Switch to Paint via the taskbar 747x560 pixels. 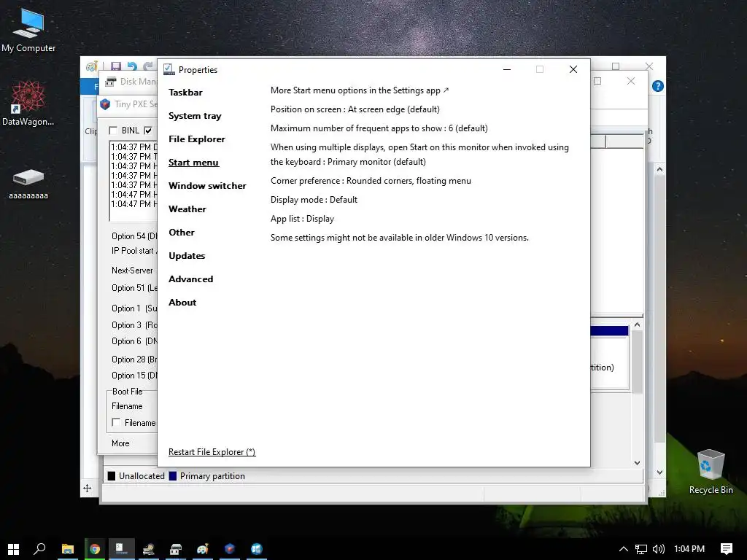(x=203, y=549)
